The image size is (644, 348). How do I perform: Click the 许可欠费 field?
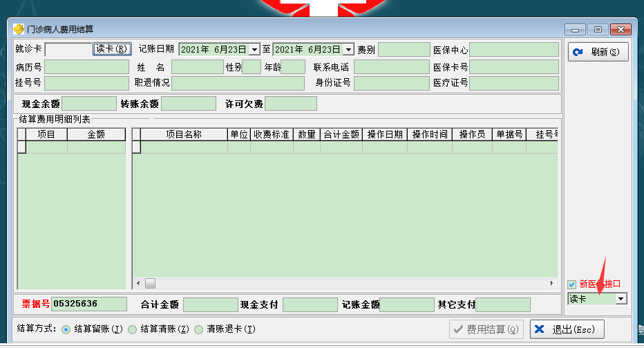coord(291,104)
